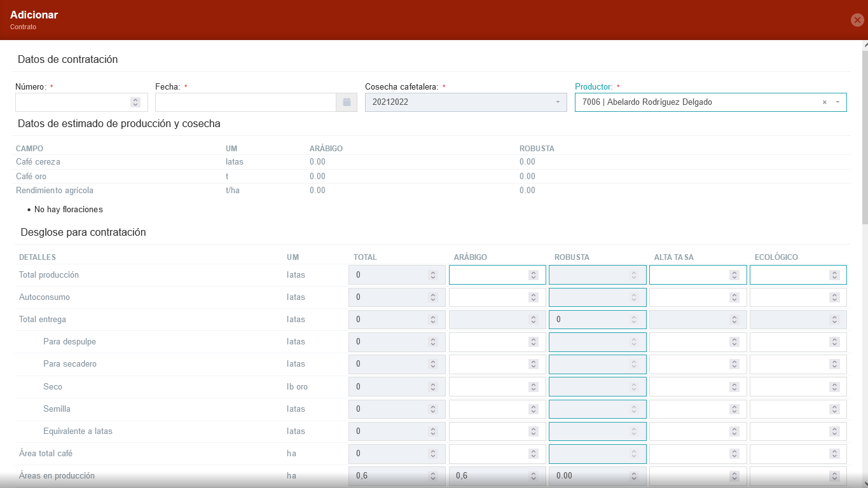Open the Cosecha cafetalera dropdown
This screenshot has width=868, height=488.
click(465, 102)
